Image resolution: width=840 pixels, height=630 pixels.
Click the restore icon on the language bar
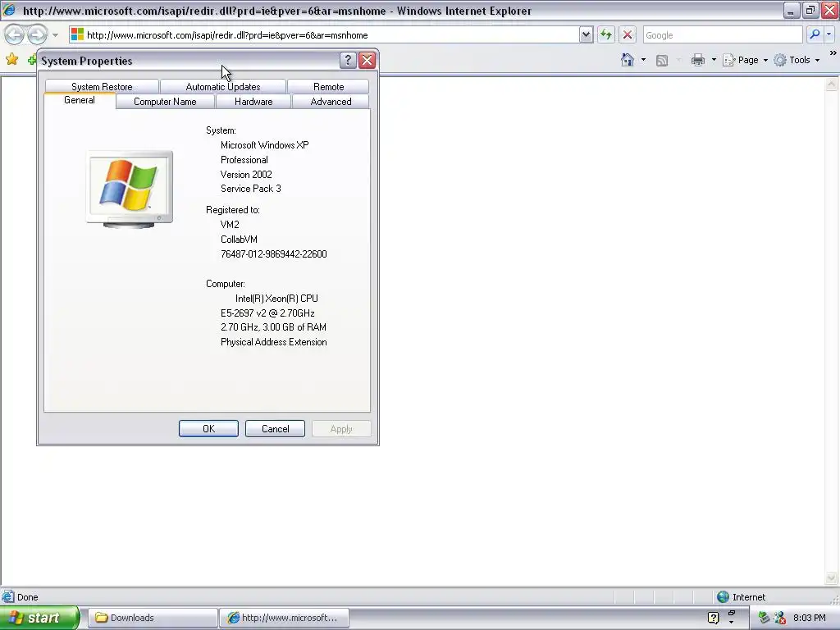[731, 614]
